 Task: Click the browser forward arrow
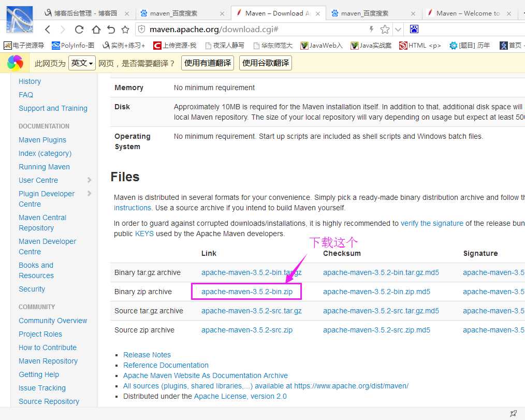tap(63, 30)
